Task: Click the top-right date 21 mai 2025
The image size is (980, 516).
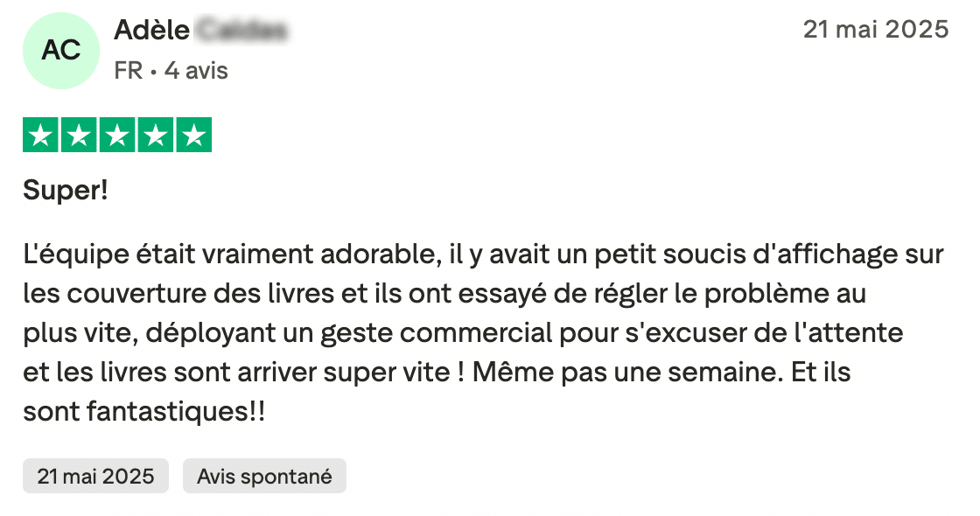Action: point(875,30)
